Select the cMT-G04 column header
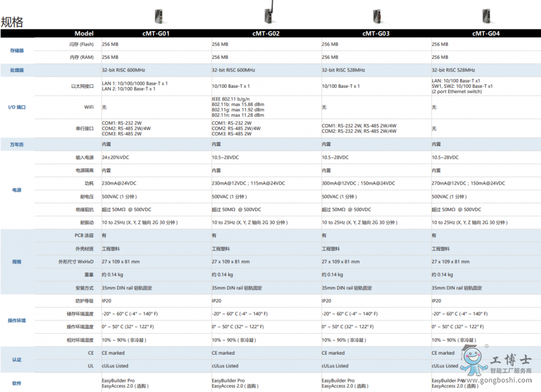Image resolution: width=541 pixels, height=392 pixels. tap(486, 34)
